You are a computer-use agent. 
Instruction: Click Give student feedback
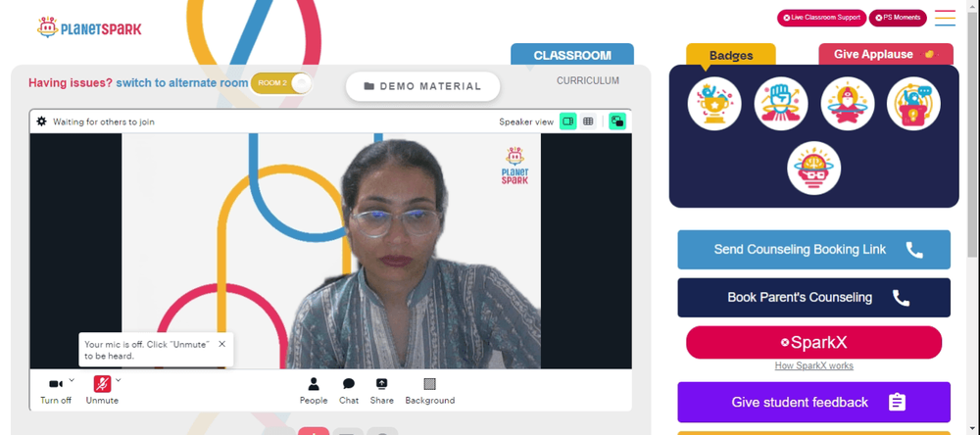(x=813, y=402)
